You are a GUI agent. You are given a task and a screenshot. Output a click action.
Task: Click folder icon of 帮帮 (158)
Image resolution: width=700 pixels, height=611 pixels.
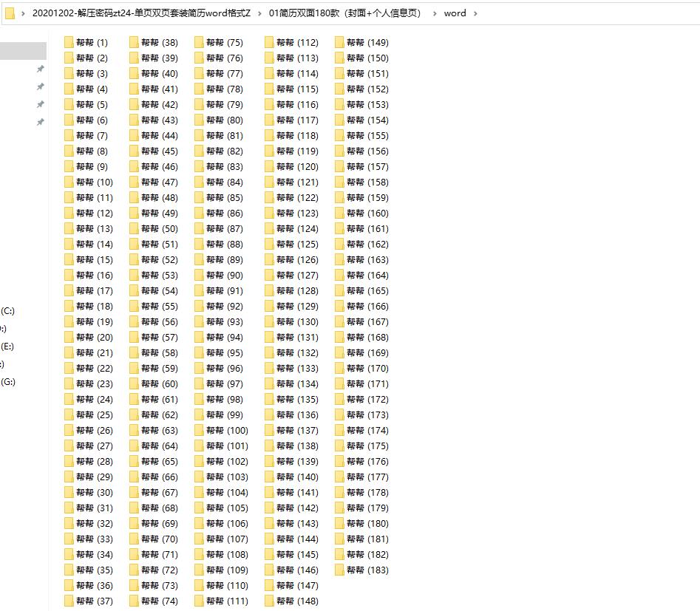point(339,182)
